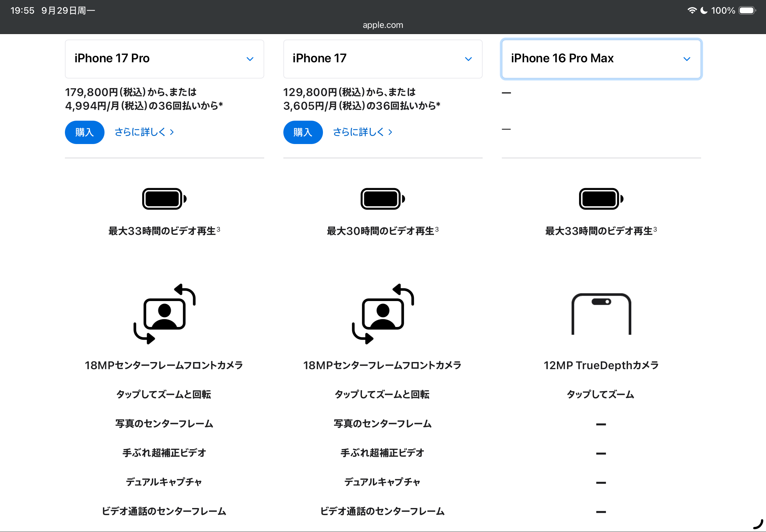Click battery icon in iPhone 17 column
766x532 pixels.
383,199
